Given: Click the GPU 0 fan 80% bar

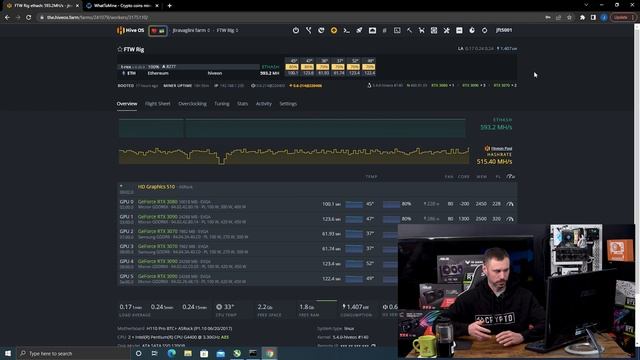Looking at the screenshot, I should 391,204.
